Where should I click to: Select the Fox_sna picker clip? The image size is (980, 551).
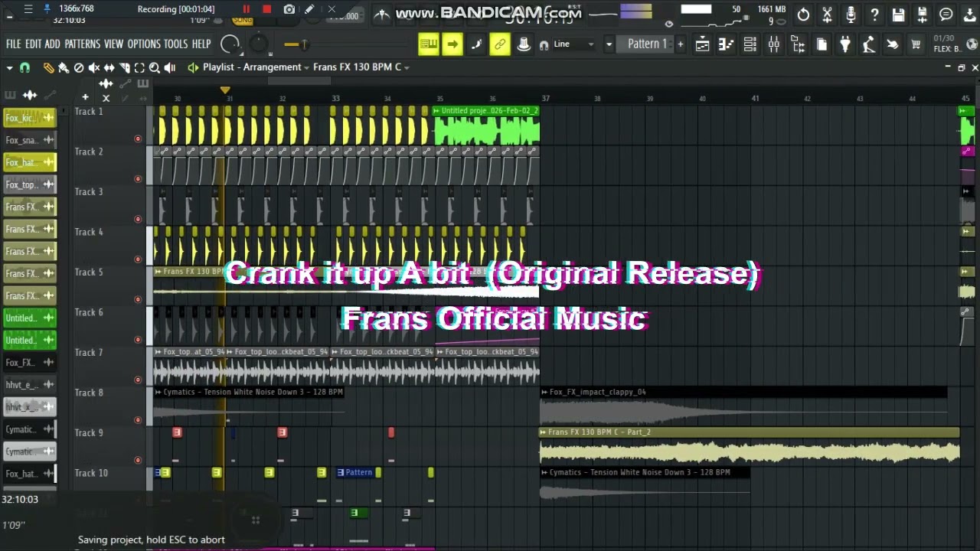coord(30,140)
